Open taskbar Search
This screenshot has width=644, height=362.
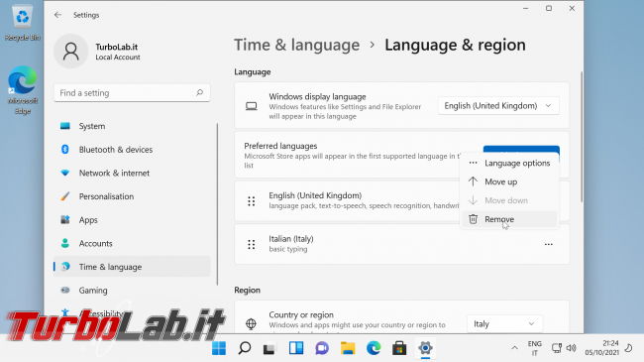(245, 348)
